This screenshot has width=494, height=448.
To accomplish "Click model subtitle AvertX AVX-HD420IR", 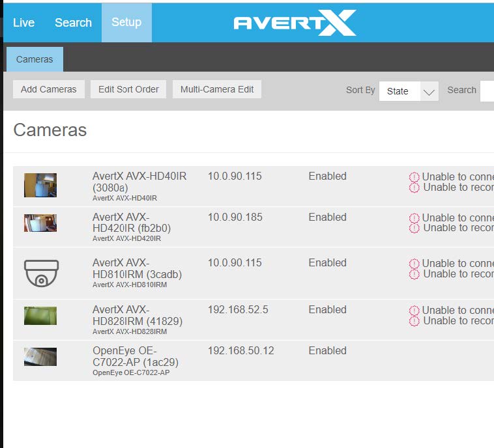I will coord(126,238).
